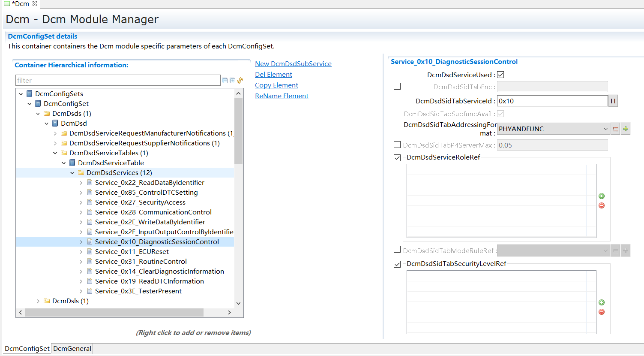Uncheck the DcmDsdServiceUsed checkbox

click(x=500, y=75)
